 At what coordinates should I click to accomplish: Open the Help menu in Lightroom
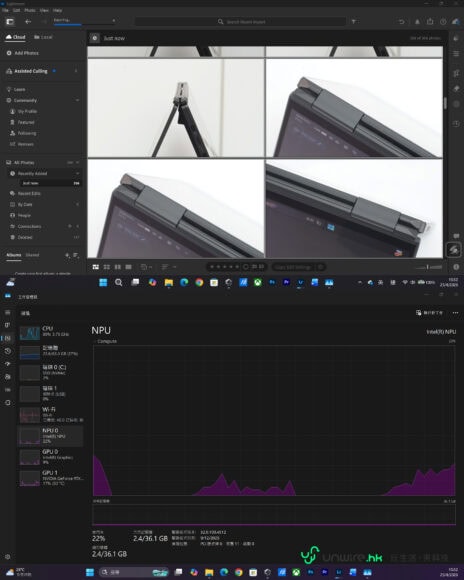point(57,10)
